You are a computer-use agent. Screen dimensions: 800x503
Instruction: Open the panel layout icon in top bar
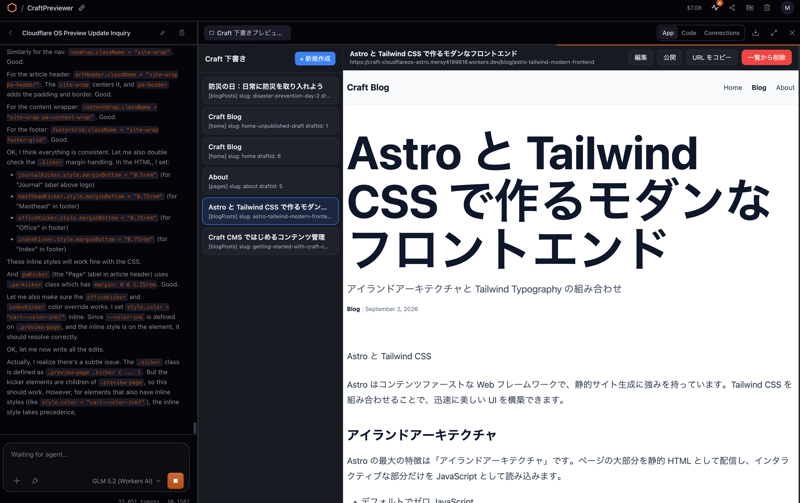click(749, 8)
